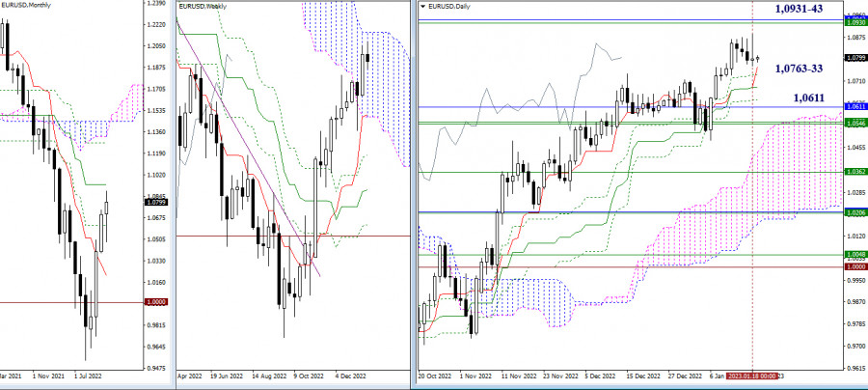Select the green 1.0206 price level tag

point(854,211)
